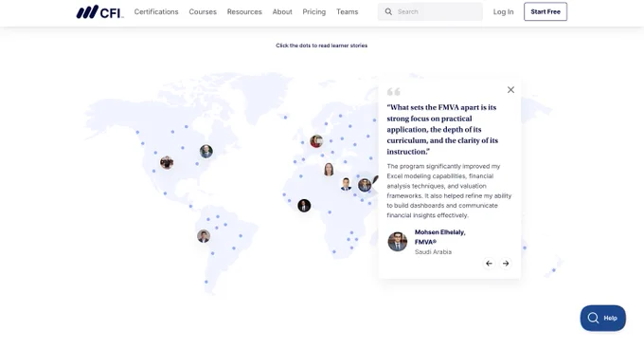Screen dimensions: 644x349
Task: Show the next learner story with right arrow
Action: tap(506, 263)
